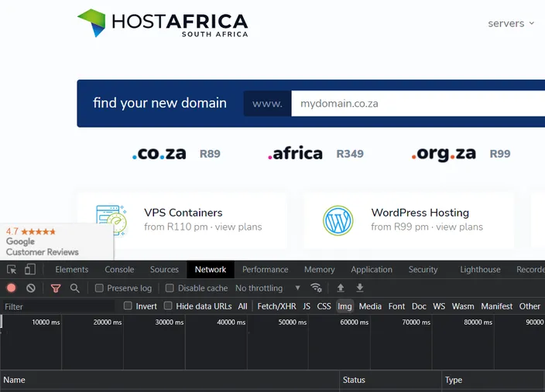The width and height of the screenshot is (545, 392).
Task: Click the WordPress logo icon
Action: (x=338, y=220)
